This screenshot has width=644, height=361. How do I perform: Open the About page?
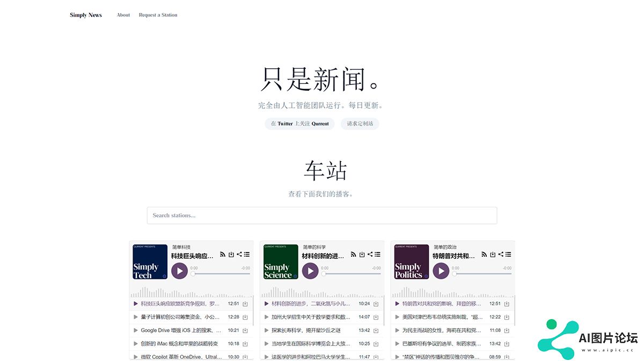click(123, 15)
